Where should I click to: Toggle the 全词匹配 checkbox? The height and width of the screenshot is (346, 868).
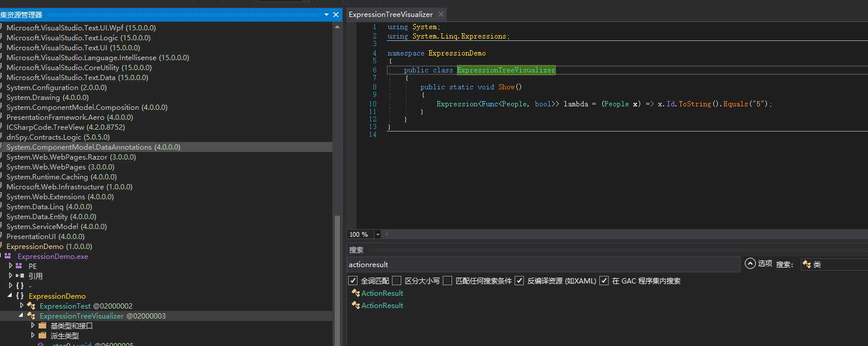pos(352,281)
